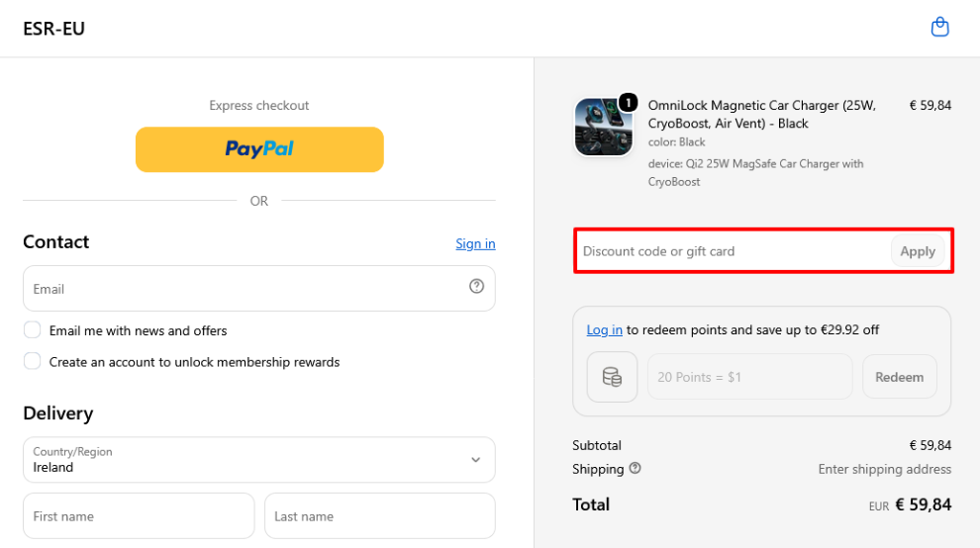This screenshot has height=548, width=980.
Task: Click the First name field
Action: (x=139, y=516)
